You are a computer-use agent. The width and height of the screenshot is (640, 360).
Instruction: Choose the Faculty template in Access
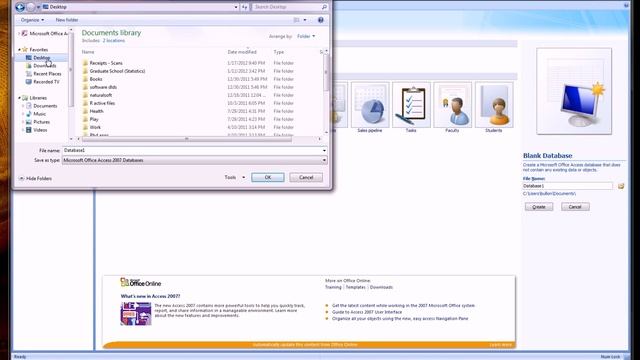tap(452, 107)
